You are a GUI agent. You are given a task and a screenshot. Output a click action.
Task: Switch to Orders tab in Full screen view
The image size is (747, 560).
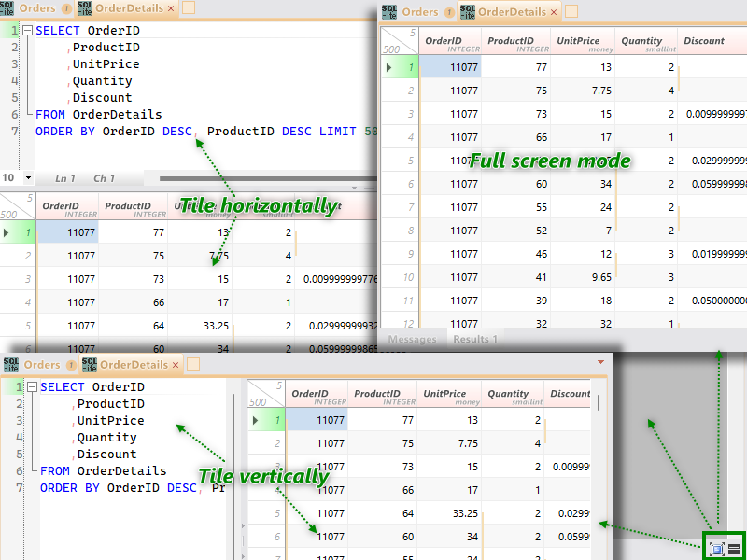point(419,12)
